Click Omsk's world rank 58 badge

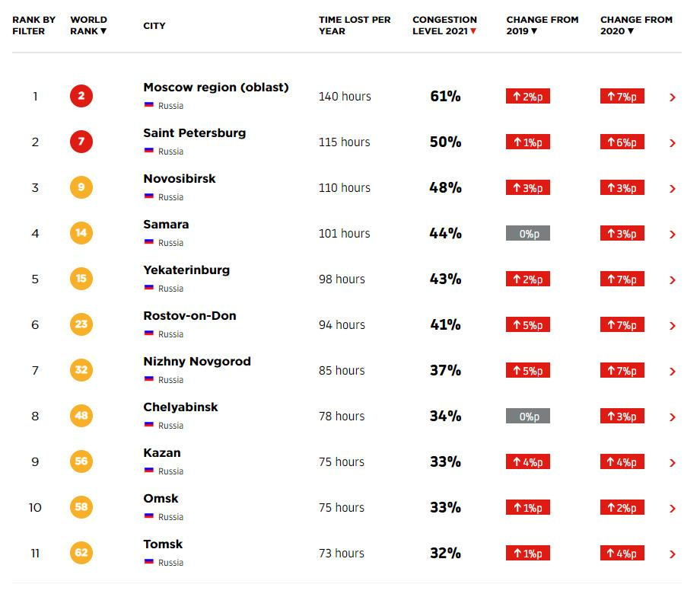[x=81, y=508]
